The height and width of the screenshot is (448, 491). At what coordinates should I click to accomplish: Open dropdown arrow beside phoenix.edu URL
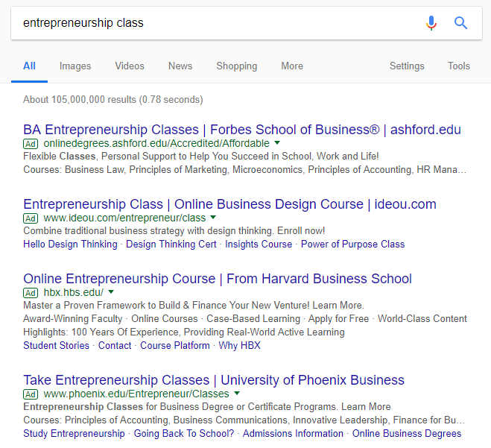point(237,393)
